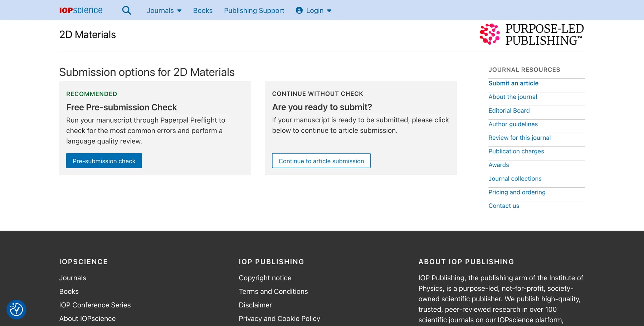Open About IOPscience footer link
The height and width of the screenshot is (326, 644).
pos(87,318)
